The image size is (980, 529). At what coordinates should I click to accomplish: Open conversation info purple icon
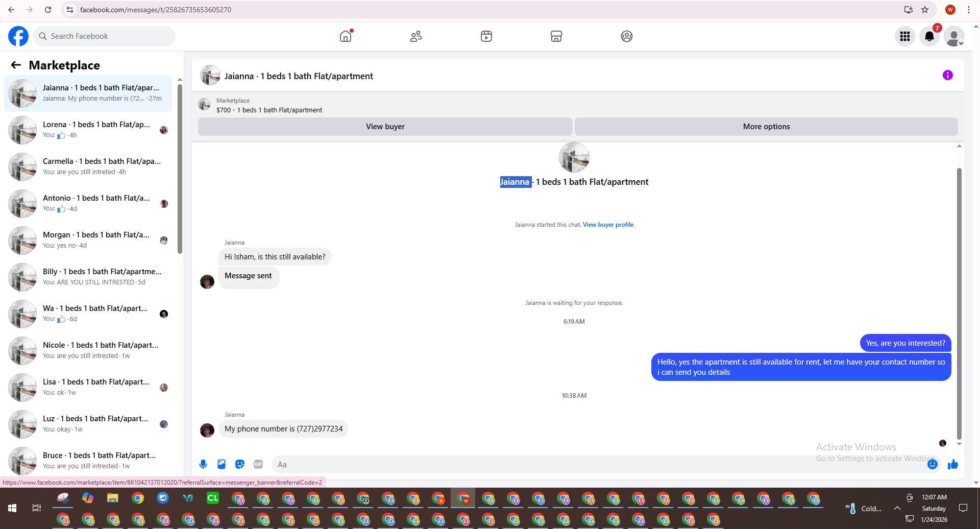948,75
